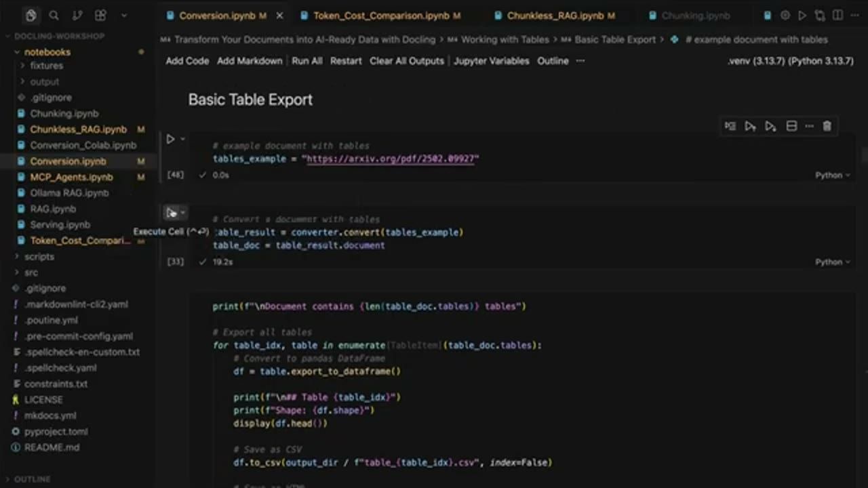Split the editor right

pos(837,15)
